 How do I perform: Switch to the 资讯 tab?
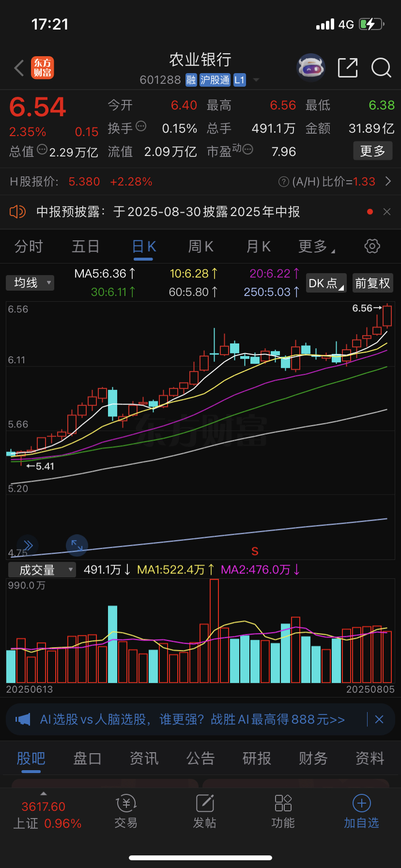(144, 759)
